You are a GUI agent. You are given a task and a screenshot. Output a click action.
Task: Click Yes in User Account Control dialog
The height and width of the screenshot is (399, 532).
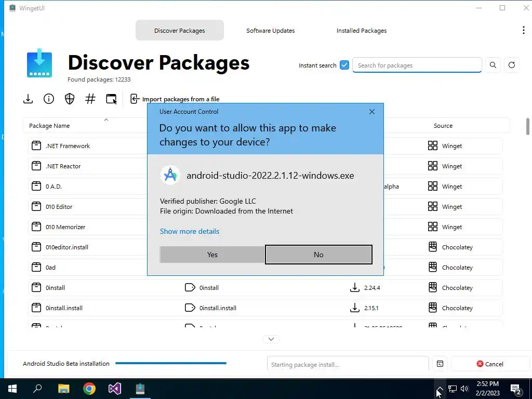212,255
